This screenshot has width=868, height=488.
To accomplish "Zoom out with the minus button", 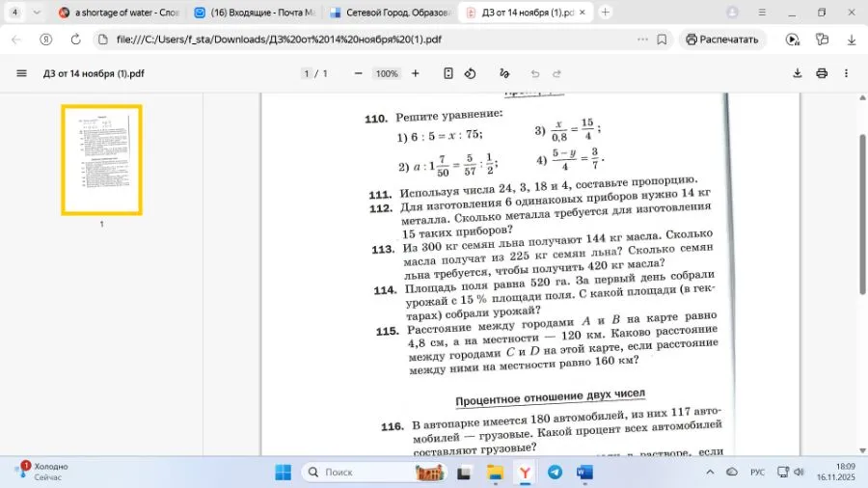I will pyautogui.click(x=358, y=73).
